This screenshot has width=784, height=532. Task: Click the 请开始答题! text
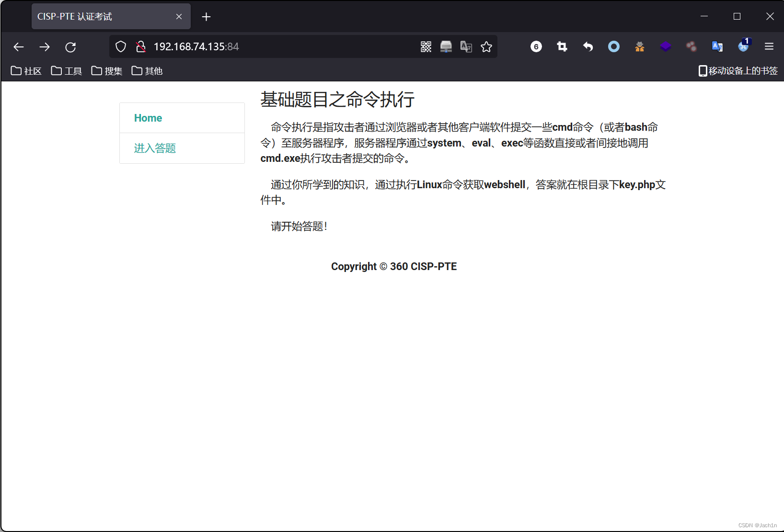pyautogui.click(x=299, y=226)
